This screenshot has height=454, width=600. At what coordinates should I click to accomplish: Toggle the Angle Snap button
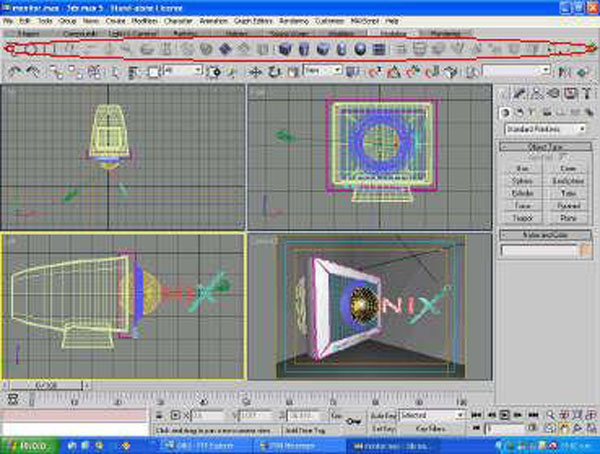(x=393, y=72)
